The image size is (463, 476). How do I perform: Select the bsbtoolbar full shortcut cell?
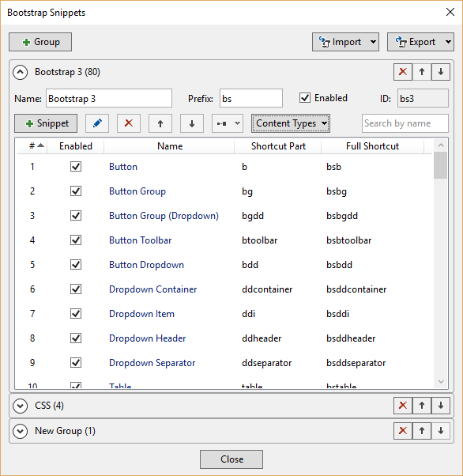(349, 240)
